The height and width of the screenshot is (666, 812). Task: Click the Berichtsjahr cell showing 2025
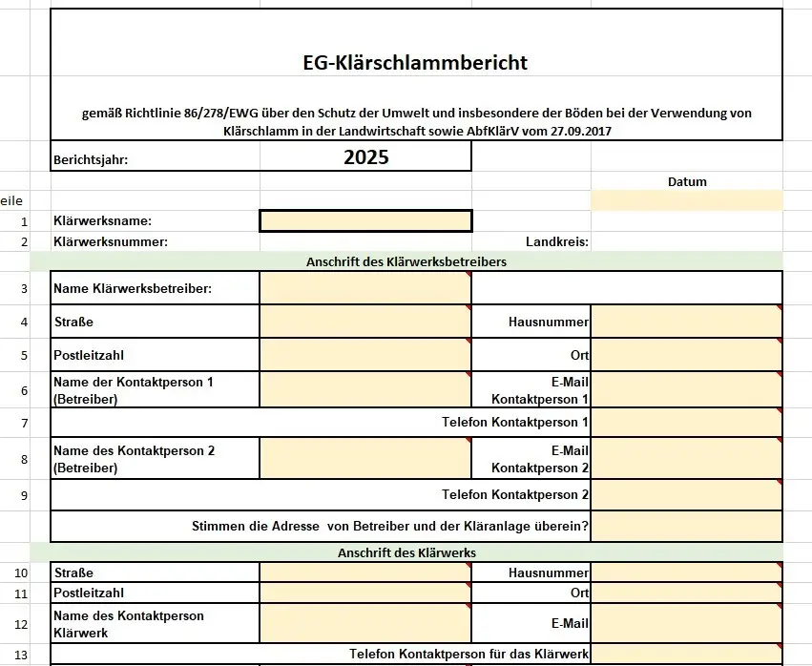click(x=365, y=158)
